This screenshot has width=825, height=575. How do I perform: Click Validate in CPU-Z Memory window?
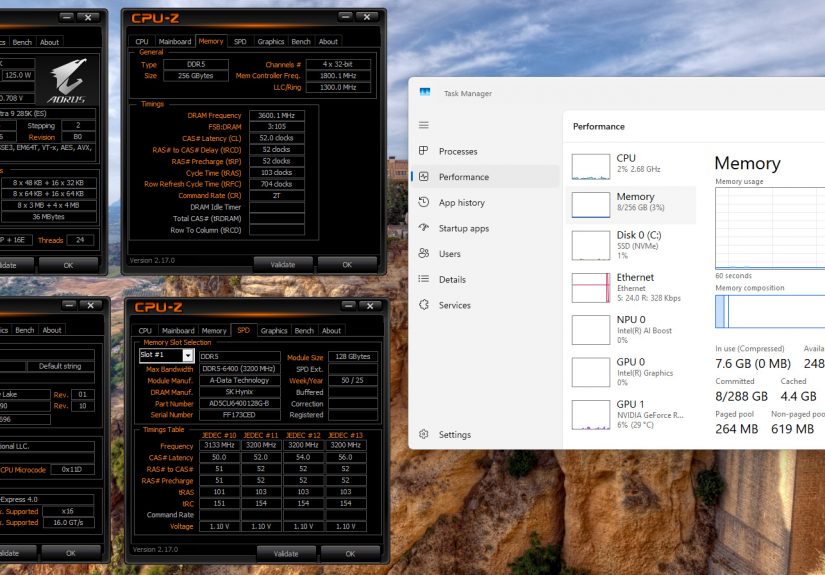coord(283,265)
